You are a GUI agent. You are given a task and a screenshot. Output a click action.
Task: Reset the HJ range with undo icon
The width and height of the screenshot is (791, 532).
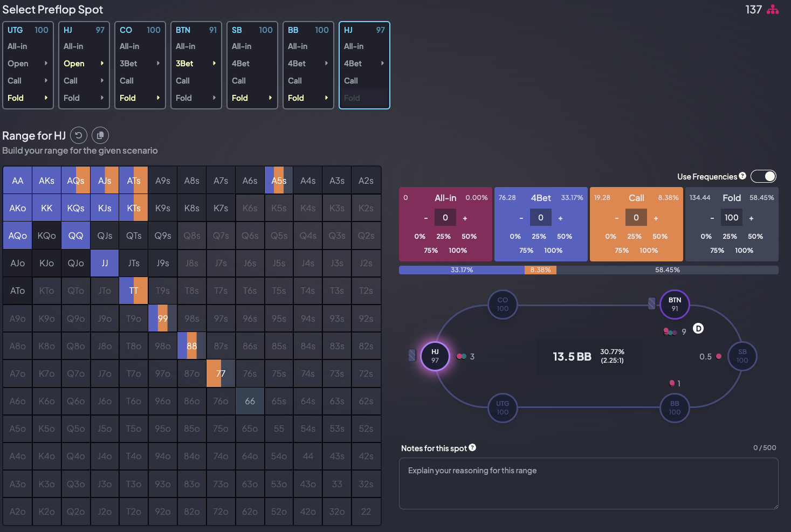[79, 135]
